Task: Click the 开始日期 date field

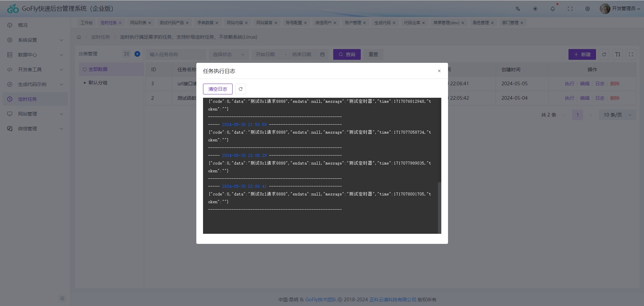Action: point(265,54)
